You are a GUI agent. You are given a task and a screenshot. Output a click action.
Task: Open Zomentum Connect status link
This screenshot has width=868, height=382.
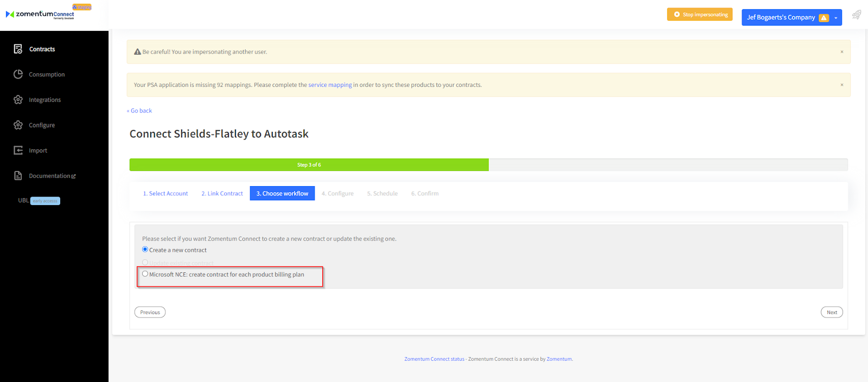tap(434, 359)
